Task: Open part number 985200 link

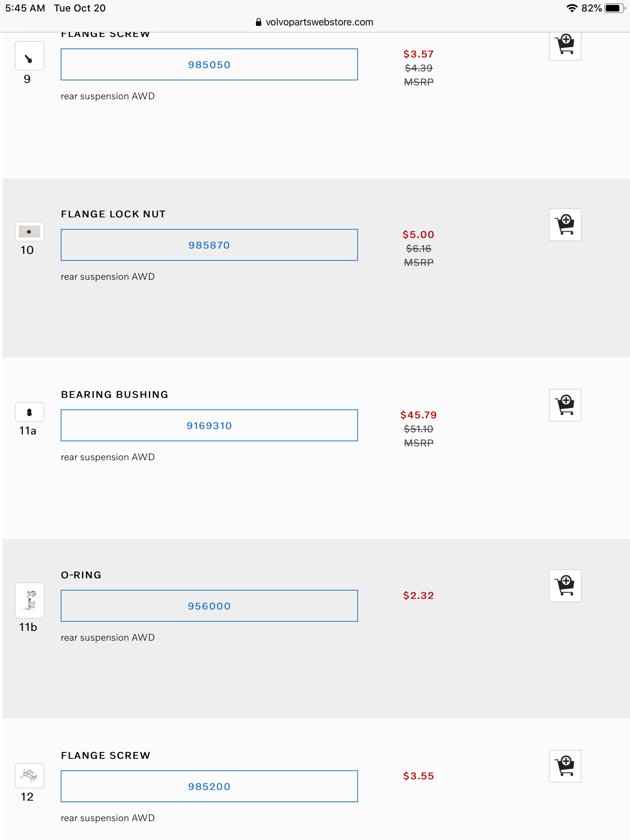Action: 209,787
